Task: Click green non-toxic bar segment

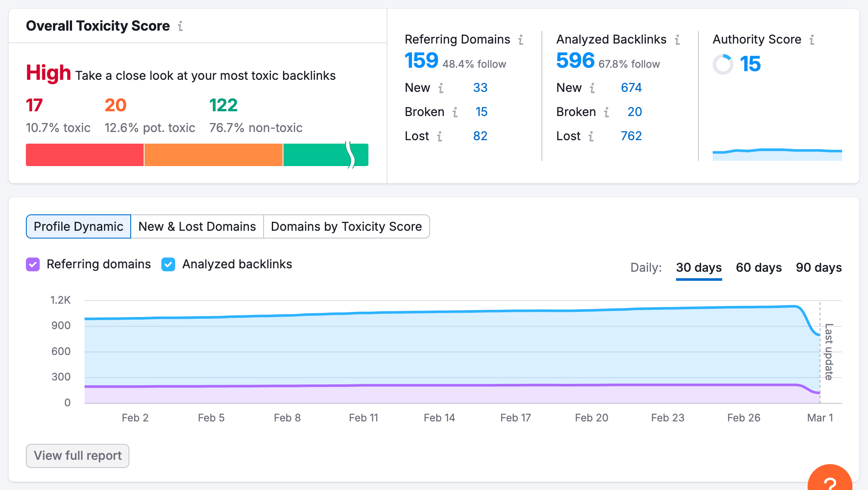Action: (x=326, y=155)
